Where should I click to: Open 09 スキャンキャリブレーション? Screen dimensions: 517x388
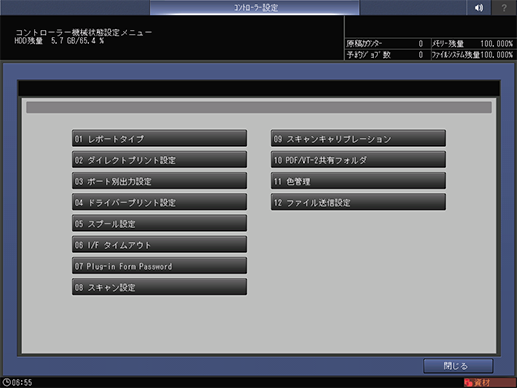[358, 138]
